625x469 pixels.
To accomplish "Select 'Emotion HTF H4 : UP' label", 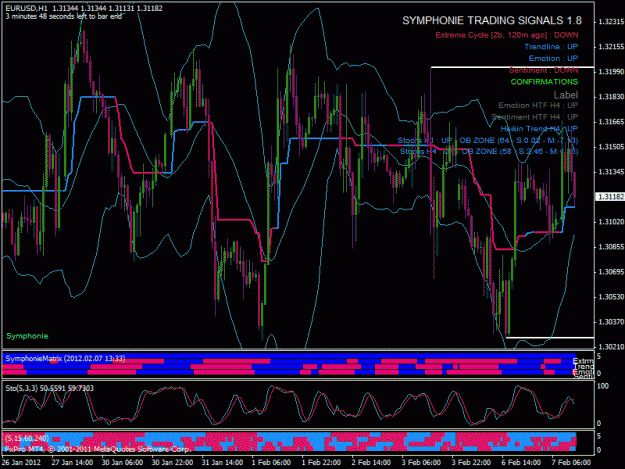I will [x=538, y=105].
